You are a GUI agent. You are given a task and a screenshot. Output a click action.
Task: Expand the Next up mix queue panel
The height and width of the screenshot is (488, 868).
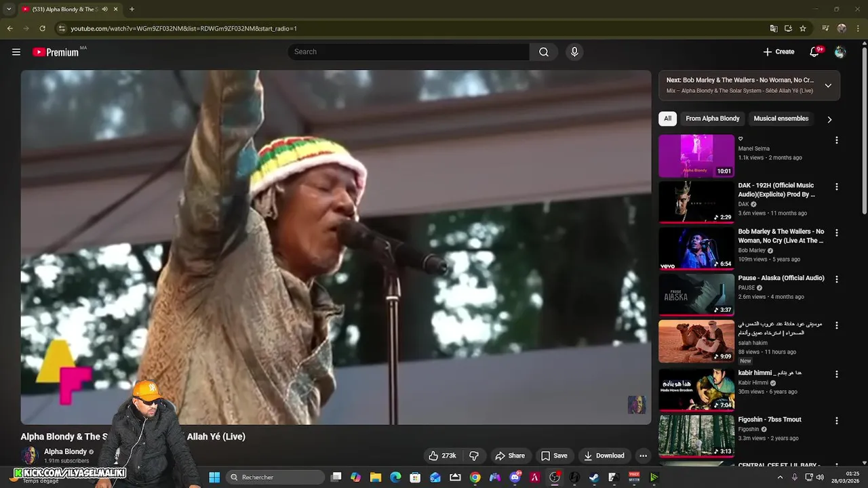[828, 85]
